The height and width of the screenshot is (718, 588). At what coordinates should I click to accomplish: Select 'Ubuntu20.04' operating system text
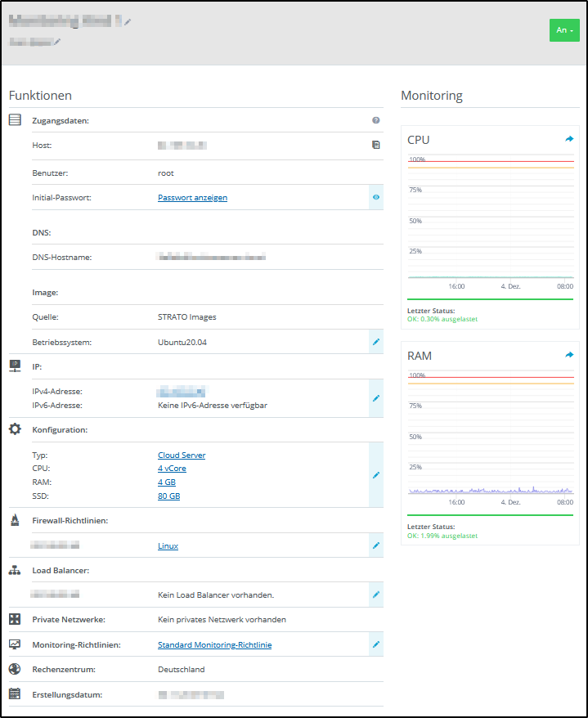point(182,342)
